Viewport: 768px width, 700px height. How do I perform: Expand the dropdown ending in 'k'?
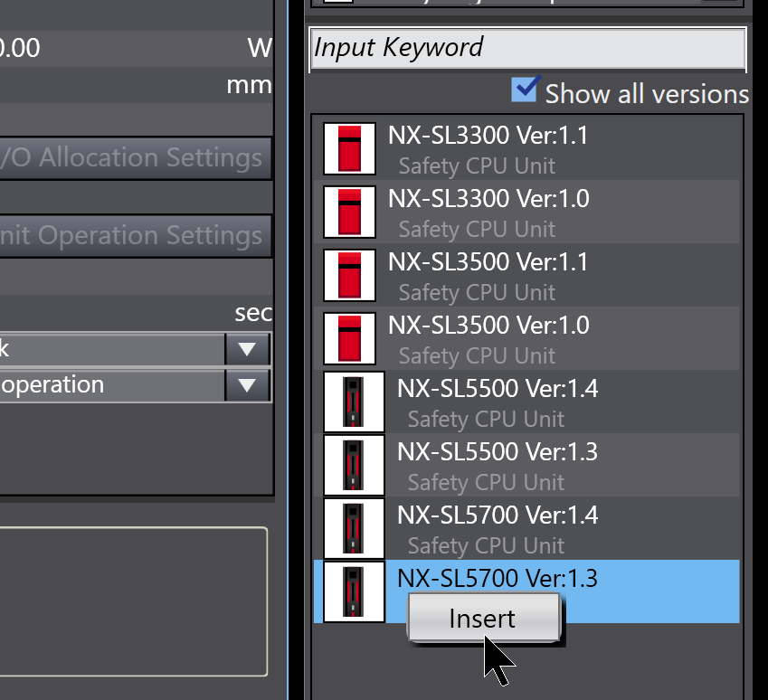pyautogui.click(x=247, y=349)
